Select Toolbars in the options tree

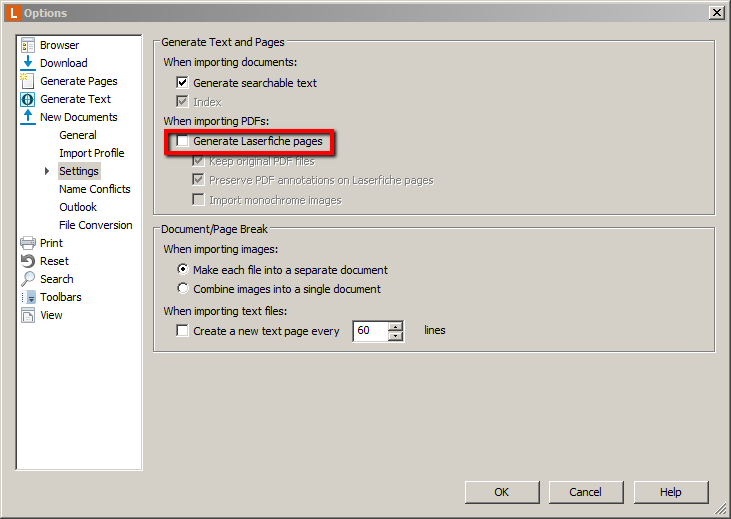pyautogui.click(x=61, y=297)
